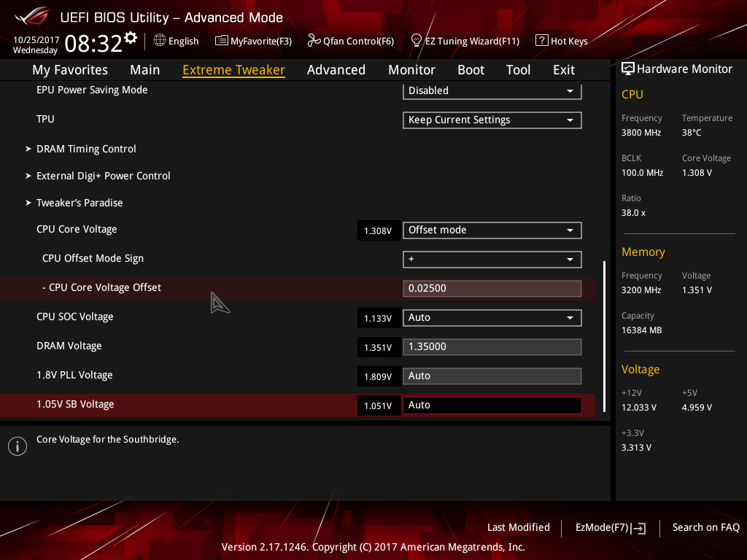The height and width of the screenshot is (560, 747).
Task: Click the EzMode exit arrow icon
Action: [638, 528]
